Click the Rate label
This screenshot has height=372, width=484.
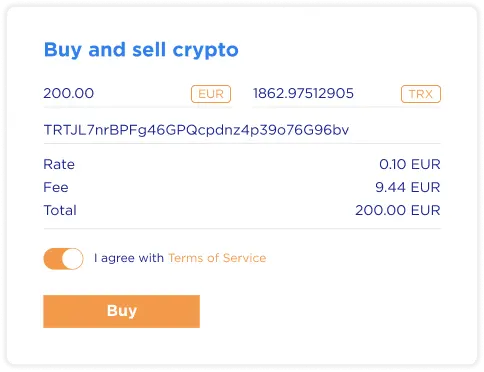coord(59,164)
